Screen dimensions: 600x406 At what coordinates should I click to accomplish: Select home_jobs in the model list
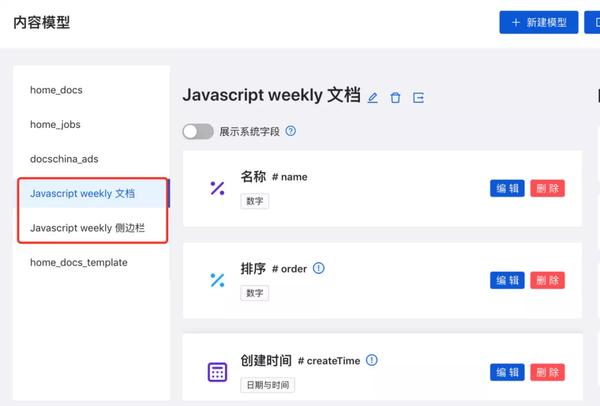click(55, 124)
